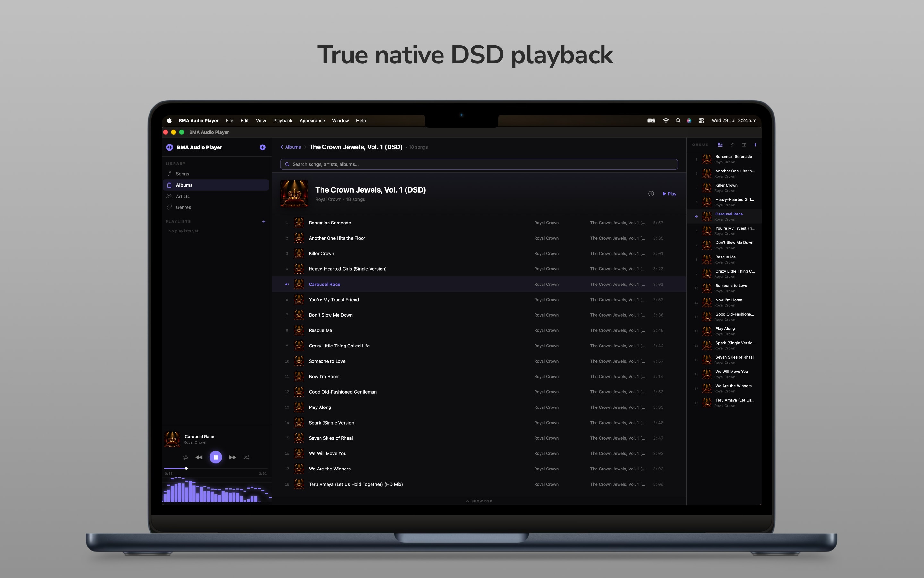924x578 pixels.
Task: Expand the Show DSP panel
Action: [479, 501]
